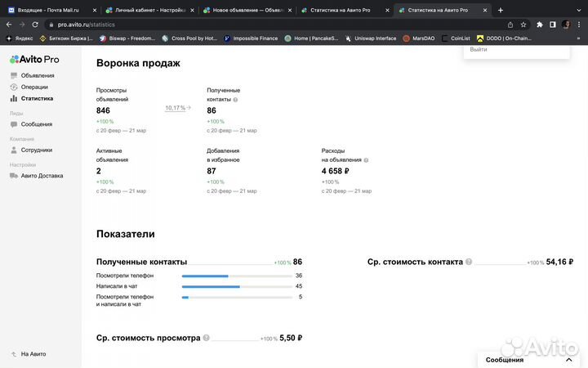
Task: Click browser back arrow
Action: click(9, 25)
